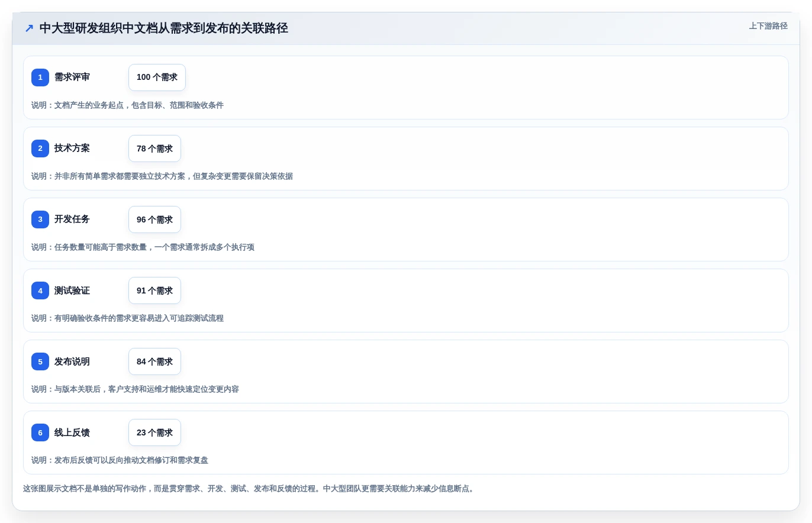Click the 78 个需求 value pill
This screenshot has height=523, width=812.
click(x=154, y=148)
